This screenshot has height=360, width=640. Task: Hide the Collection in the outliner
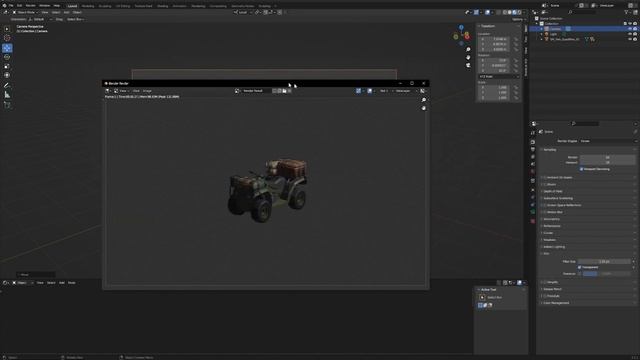(630, 24)
